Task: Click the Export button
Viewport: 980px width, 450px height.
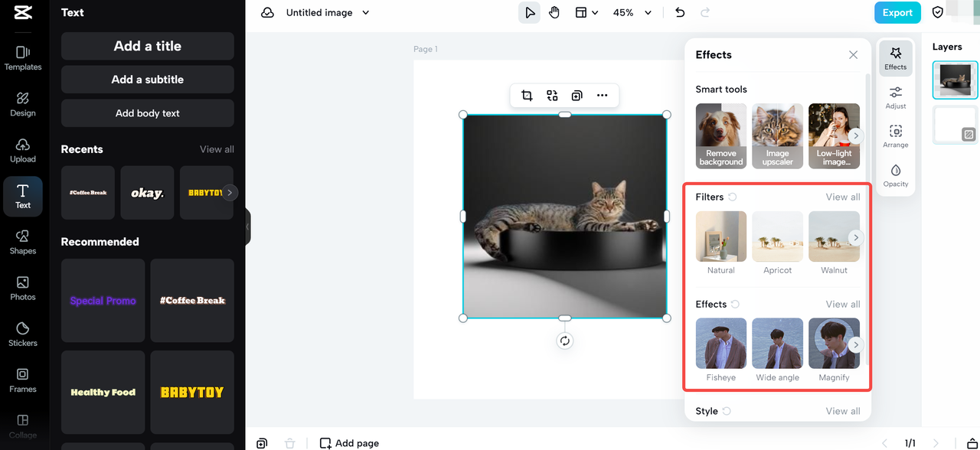Action: pos(897,13)
